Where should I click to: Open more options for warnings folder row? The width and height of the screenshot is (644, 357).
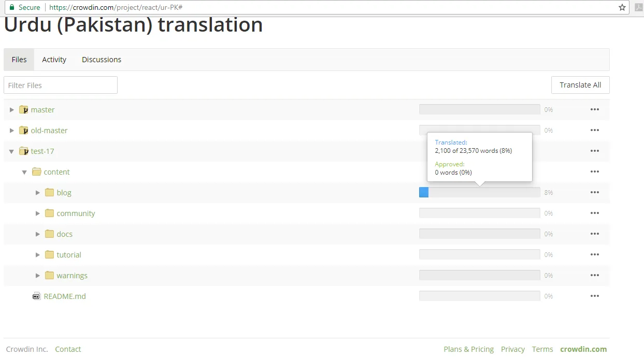click(594, 276)
